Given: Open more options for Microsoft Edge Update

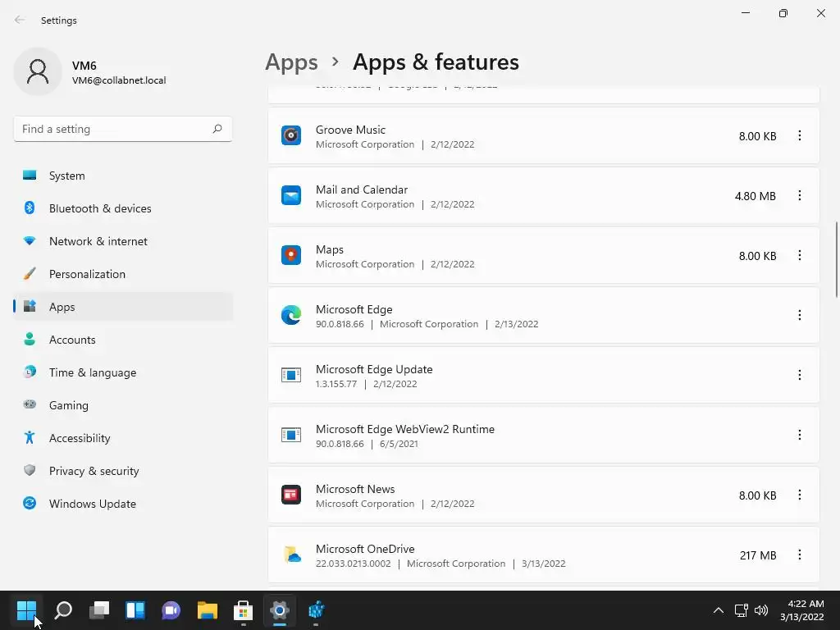Looking at the screenshot, I should click(x=799, y=375).
